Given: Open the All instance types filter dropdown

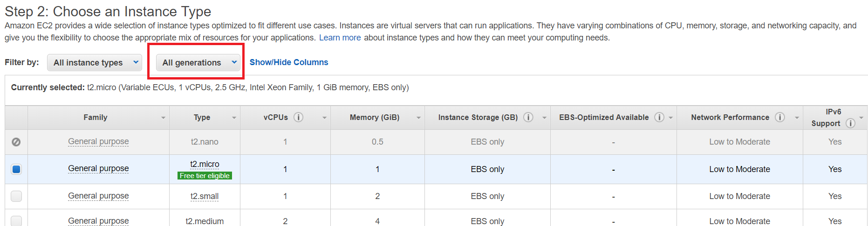Looking at the screenshot, I should pos(95,62).
